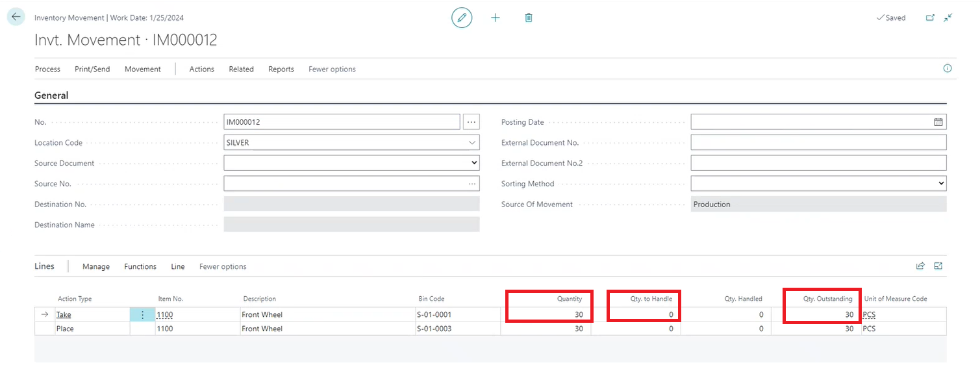Click the Fewer options link in action bar
The image size is (980, 365).
[x=332, y=69]
